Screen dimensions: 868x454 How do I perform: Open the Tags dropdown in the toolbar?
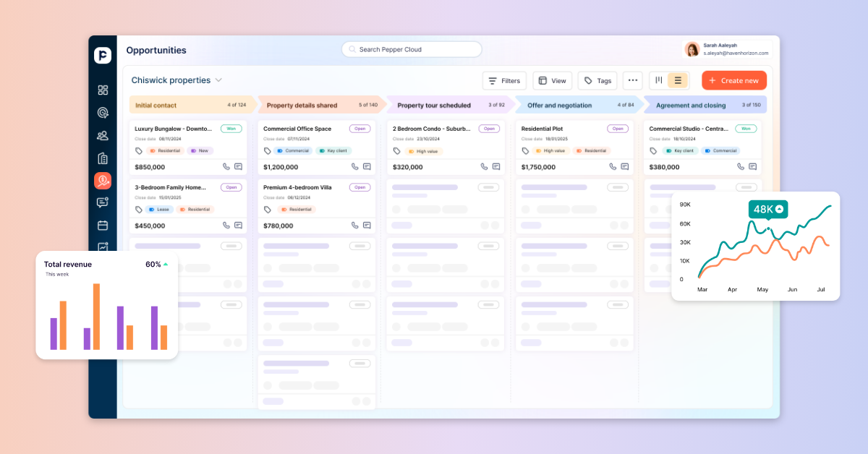tap(597, 80)
